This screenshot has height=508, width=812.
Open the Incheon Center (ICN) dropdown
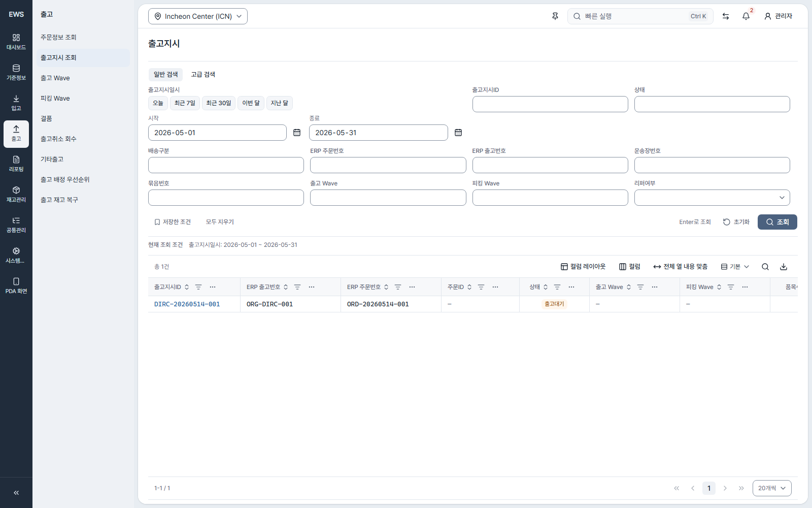coord(198,16)
